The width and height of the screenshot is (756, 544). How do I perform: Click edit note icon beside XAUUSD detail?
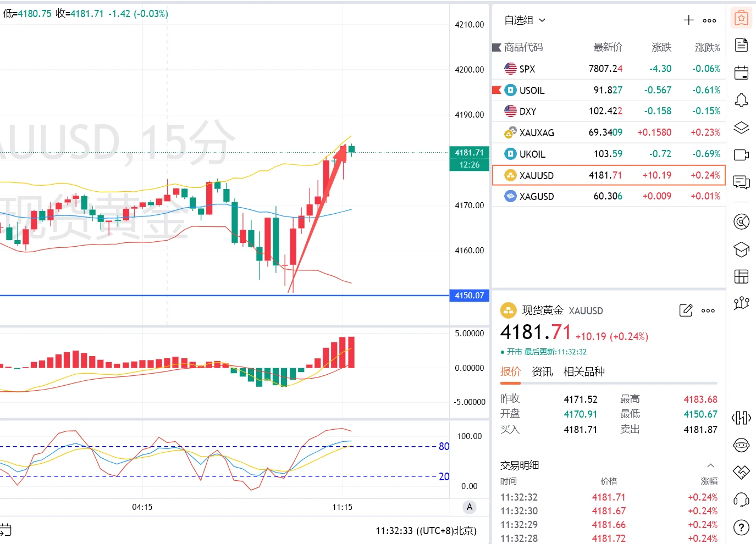(686, 310)
